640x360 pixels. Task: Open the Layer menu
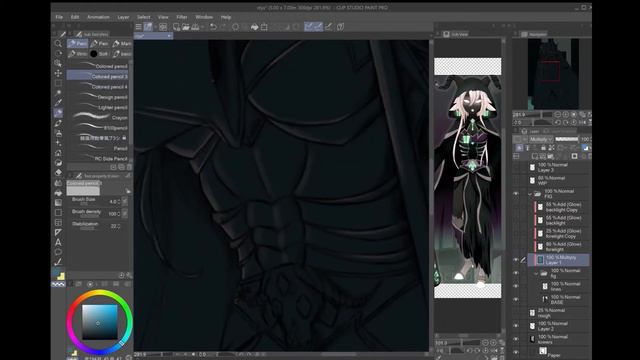point(123,17)
